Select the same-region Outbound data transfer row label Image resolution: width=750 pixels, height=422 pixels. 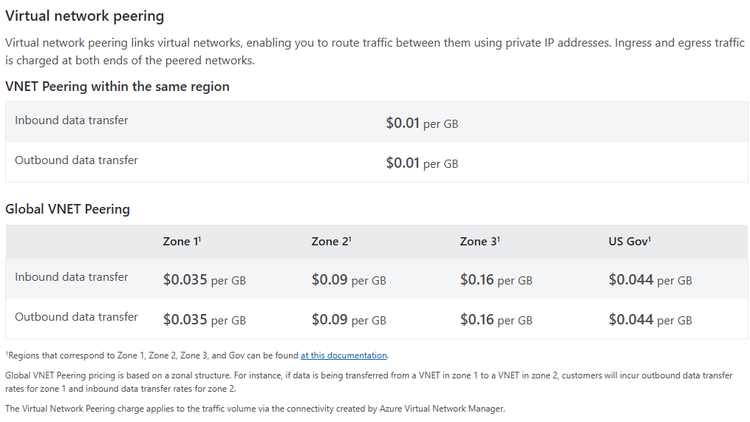click(76, 160)
